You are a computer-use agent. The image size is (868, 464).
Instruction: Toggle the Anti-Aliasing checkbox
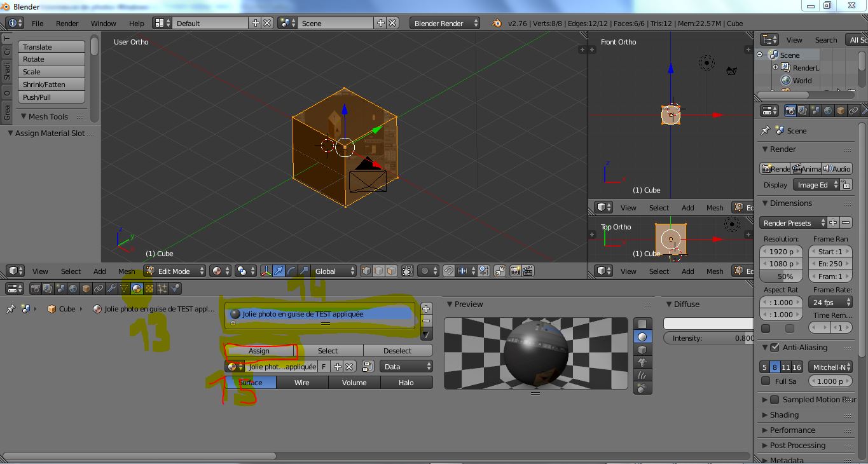[x=775, y=348]
